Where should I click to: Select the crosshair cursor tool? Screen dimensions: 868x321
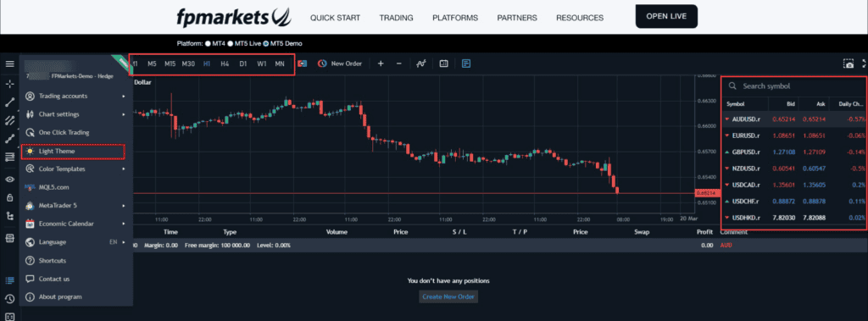tap(9, 84)
